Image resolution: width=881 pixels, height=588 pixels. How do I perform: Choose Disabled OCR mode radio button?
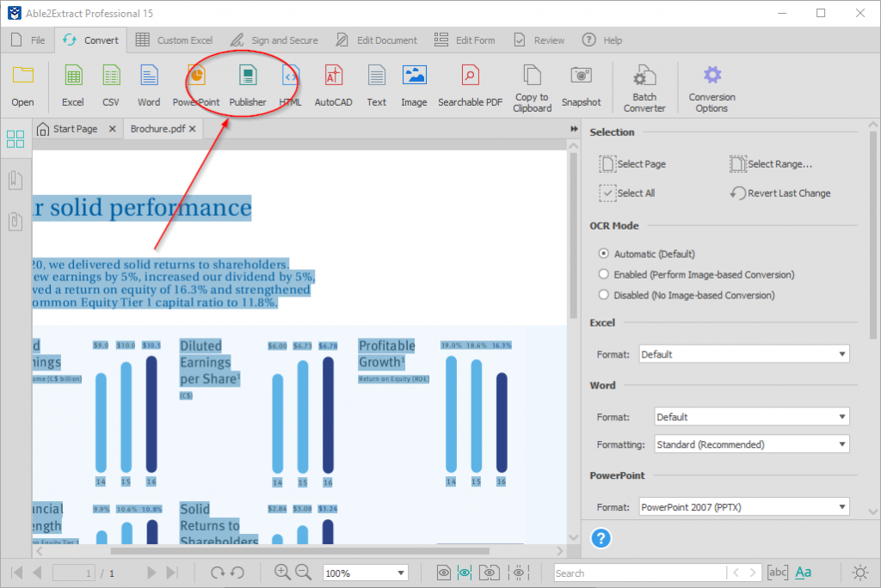click(604, 295)
